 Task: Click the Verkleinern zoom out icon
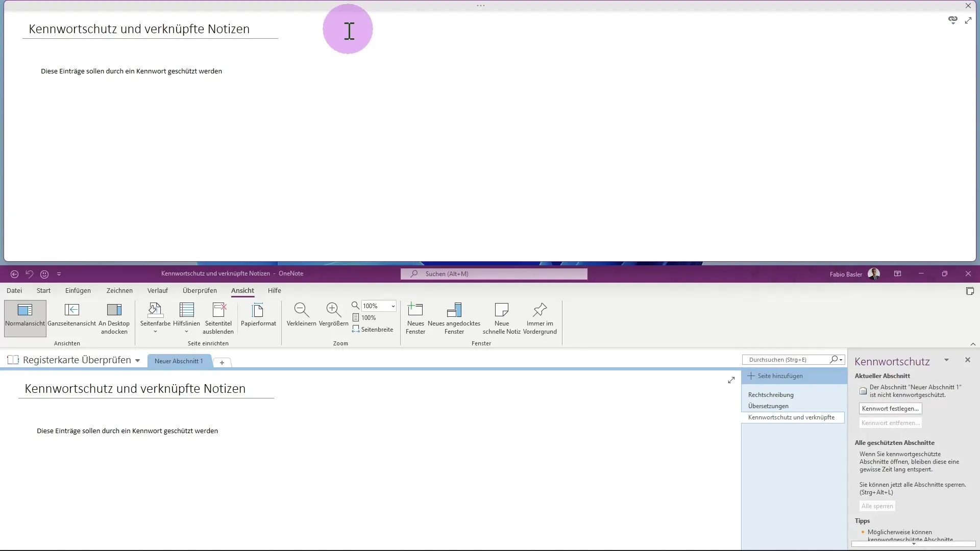(301, 310)
